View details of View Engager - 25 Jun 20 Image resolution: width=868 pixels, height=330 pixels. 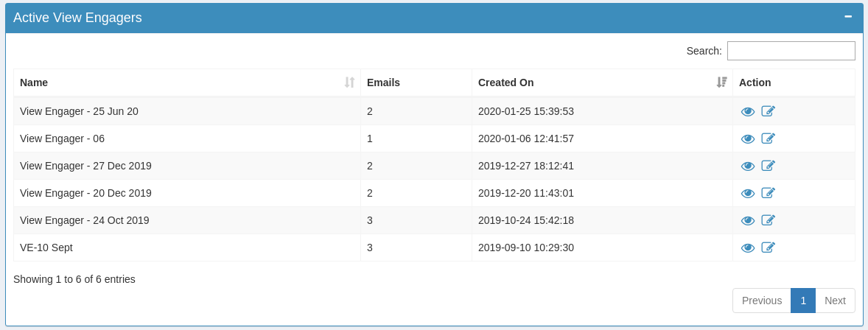[747, 111]
